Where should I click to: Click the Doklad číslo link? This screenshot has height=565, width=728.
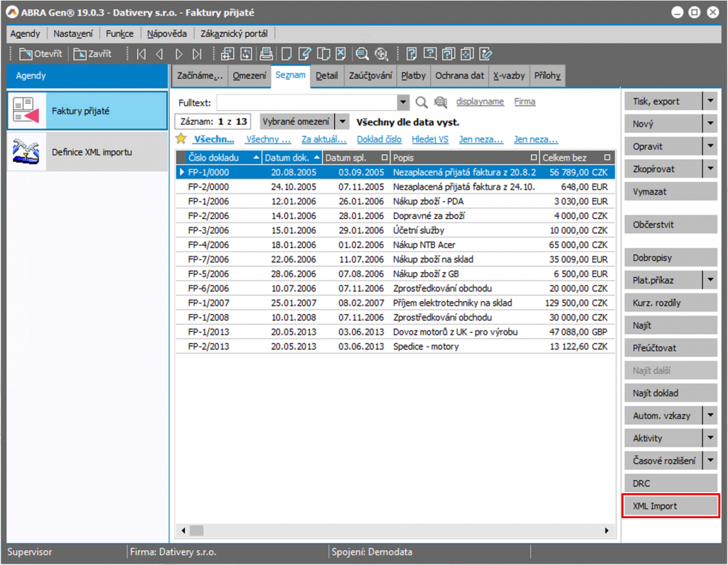379,139
